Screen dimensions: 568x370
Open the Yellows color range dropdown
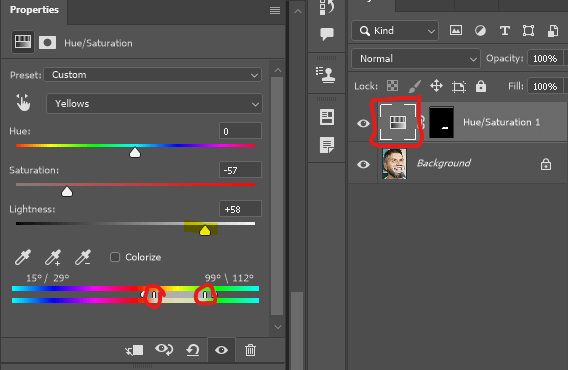tap(154, 104)
